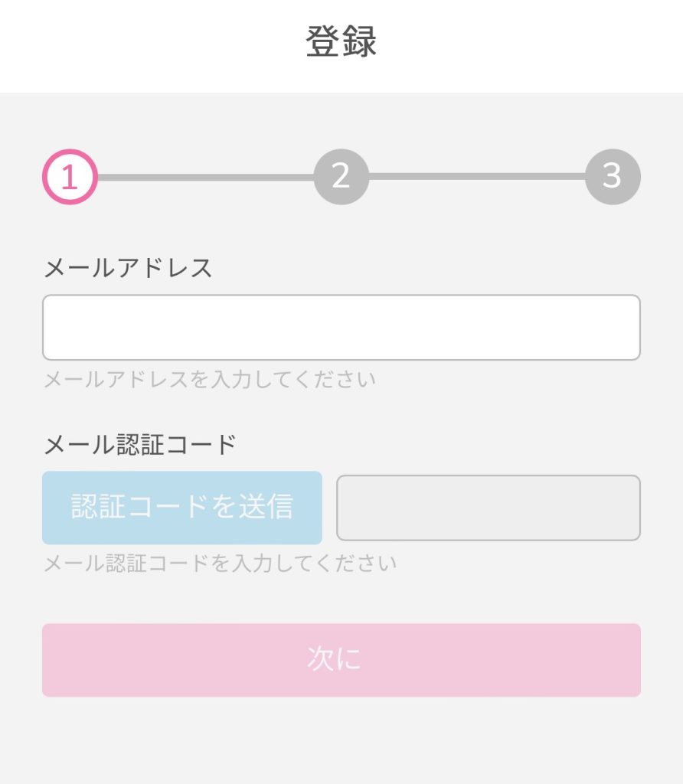The image size is (683, 784).
Task: Click progress line between steps 1 and 2
Action: 206,177
